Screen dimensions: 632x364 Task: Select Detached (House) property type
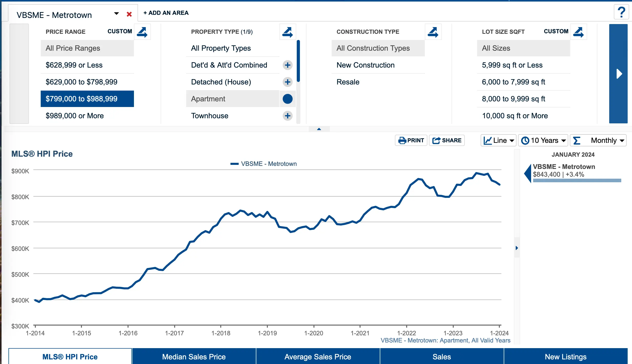(233, 82)
